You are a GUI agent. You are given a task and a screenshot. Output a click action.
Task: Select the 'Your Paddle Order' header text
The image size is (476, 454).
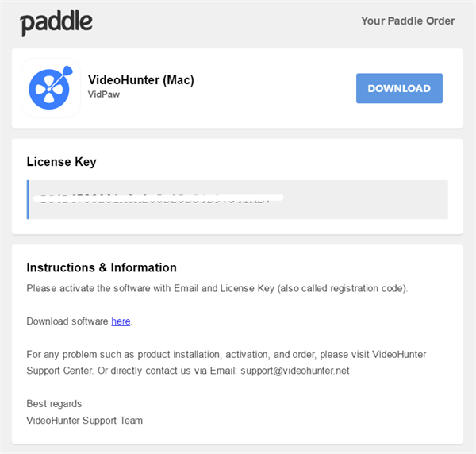[x=408, y=21]
